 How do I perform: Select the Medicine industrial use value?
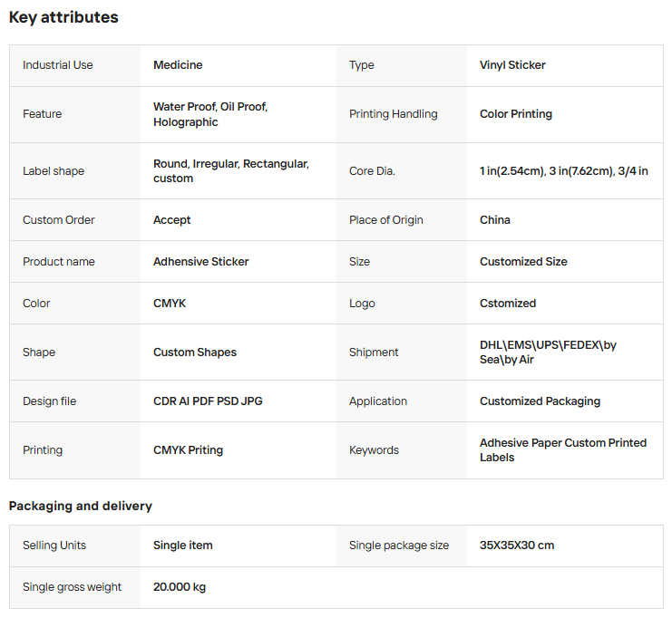pos(178,65)
